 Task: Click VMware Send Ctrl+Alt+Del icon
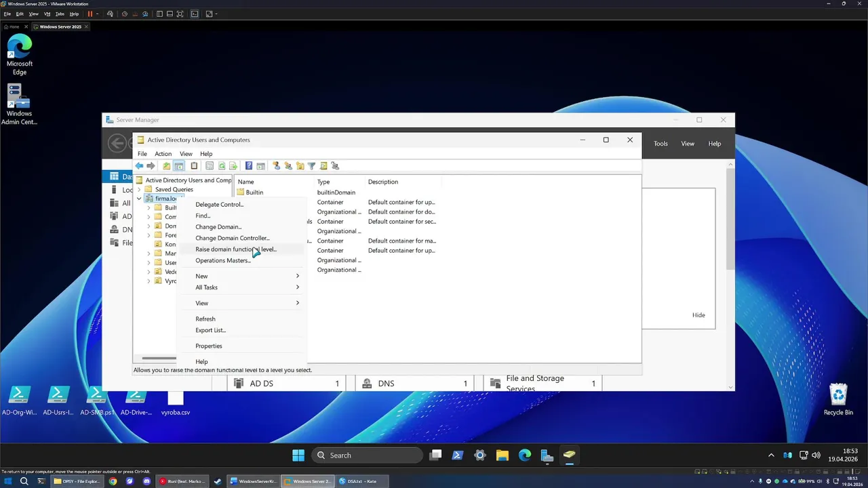point(111,14)
